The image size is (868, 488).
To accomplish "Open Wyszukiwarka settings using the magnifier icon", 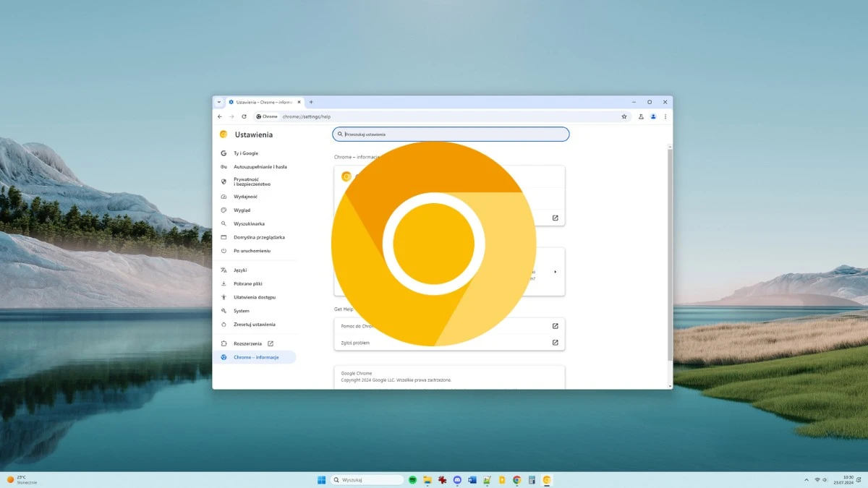I will click(224, 223).
